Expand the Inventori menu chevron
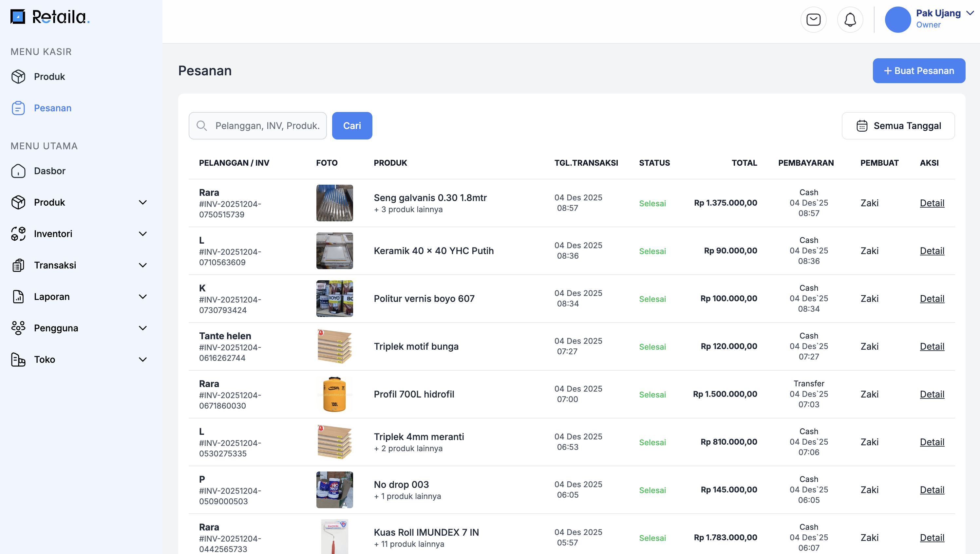The image size is (980, 554). (x=143, y=234)
